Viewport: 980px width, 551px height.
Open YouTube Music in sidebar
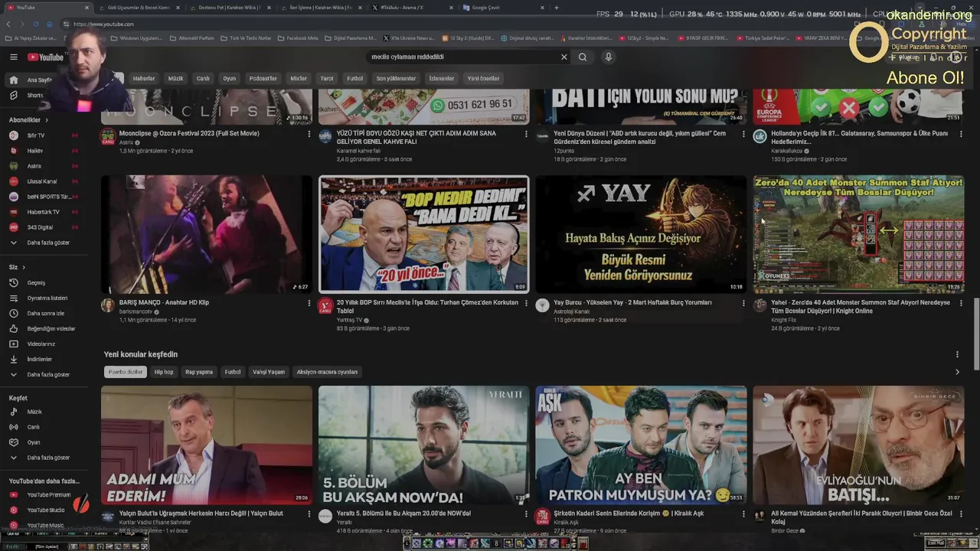pyautogui.click(x=45, y=525)
